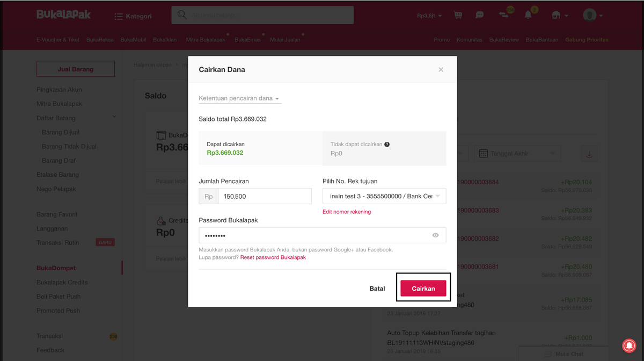Expand Ketentuan pencairan dana

click(240, 99)
